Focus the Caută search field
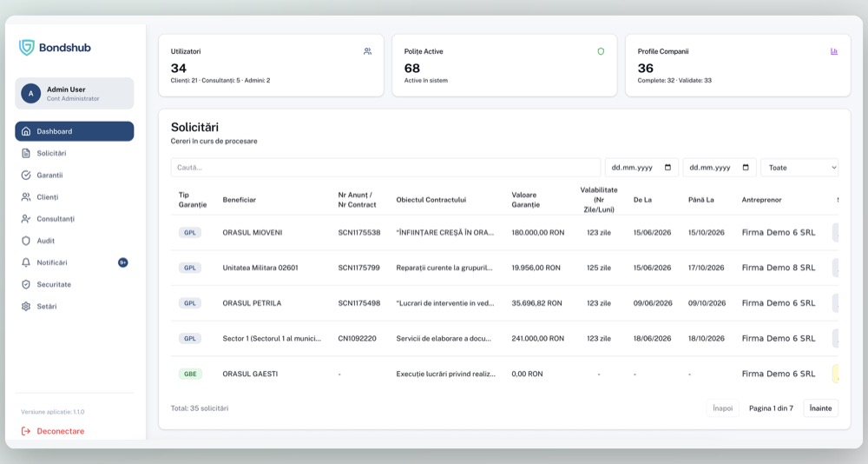868x464 pixels. 386,168
